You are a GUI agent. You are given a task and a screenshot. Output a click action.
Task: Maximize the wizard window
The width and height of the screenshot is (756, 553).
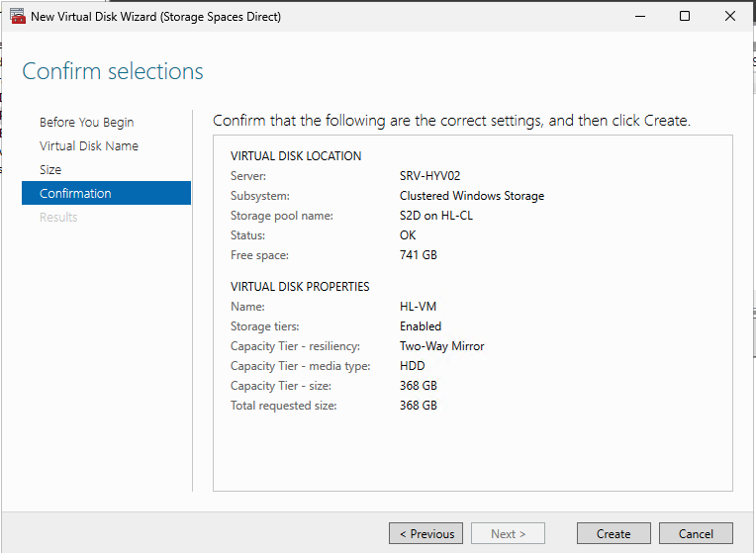pos(685,17)
